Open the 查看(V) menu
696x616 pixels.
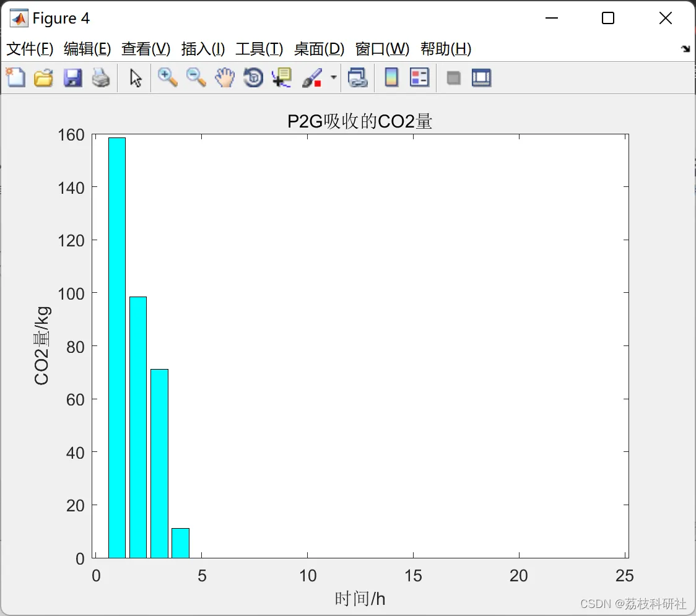pos(146,49)
